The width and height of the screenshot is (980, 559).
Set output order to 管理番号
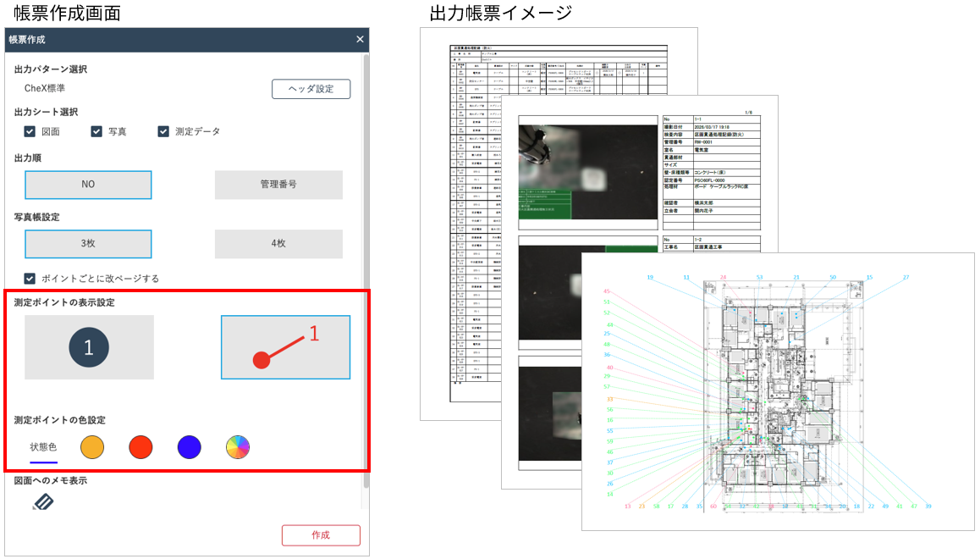(278, 185)
